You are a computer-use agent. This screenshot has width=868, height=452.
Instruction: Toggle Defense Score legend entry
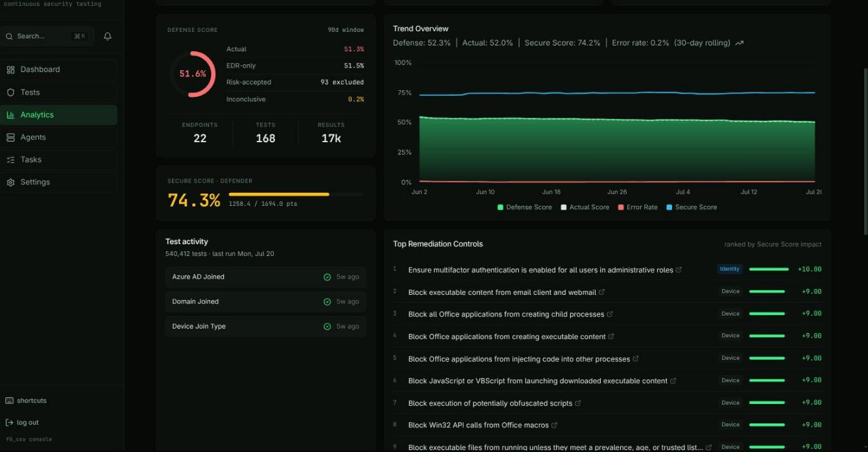click(525, 207)
